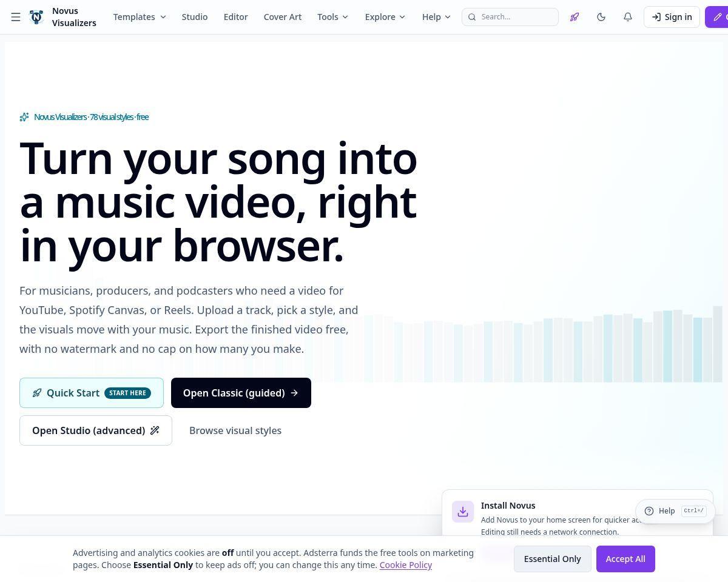Screen dimensions: 728x582
Task: Open the floating Help button
Action: [675, 511]
